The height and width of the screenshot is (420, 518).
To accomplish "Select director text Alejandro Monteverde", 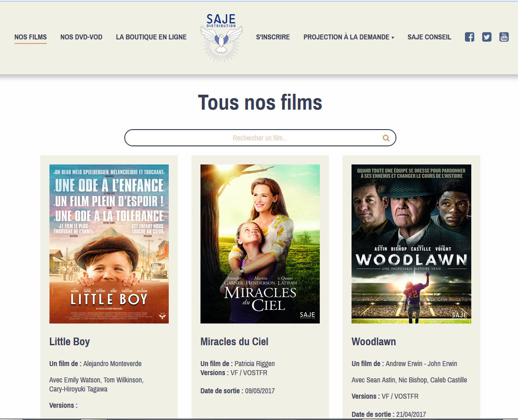I will pos(112,363).
